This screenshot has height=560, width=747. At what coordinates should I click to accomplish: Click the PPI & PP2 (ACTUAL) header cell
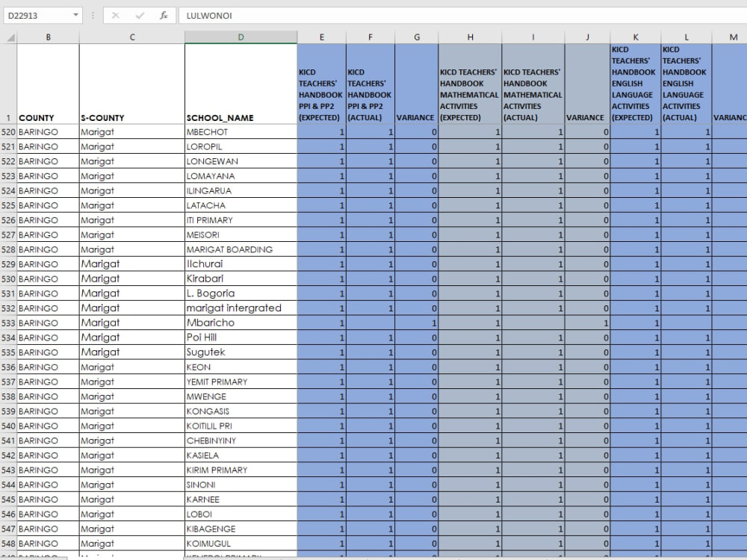pyautogui.click(x=371, y=84)
